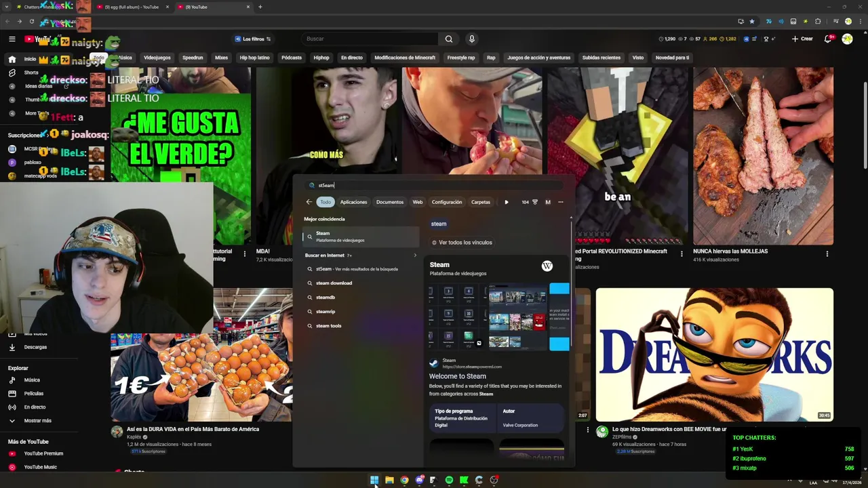Open File Explorer from the taskbar
This screenshot has height=488, width=868.
pos(389,480)
